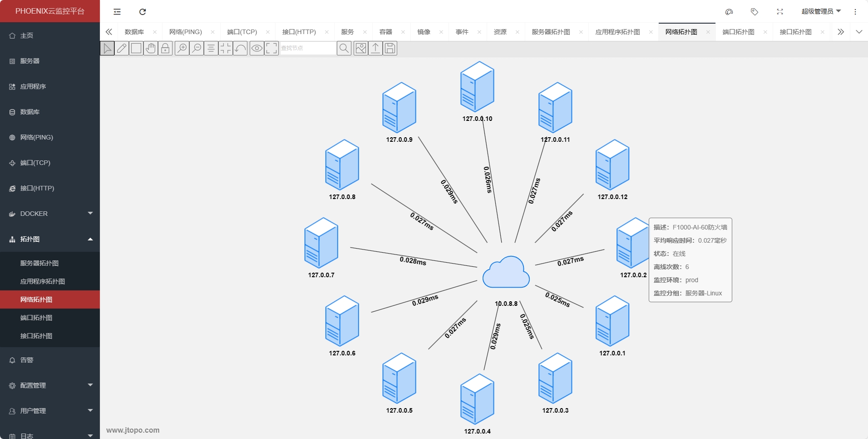Close the 事件 tab
Viewport: 868px width, 439px height.
click(x=479, y=32)
